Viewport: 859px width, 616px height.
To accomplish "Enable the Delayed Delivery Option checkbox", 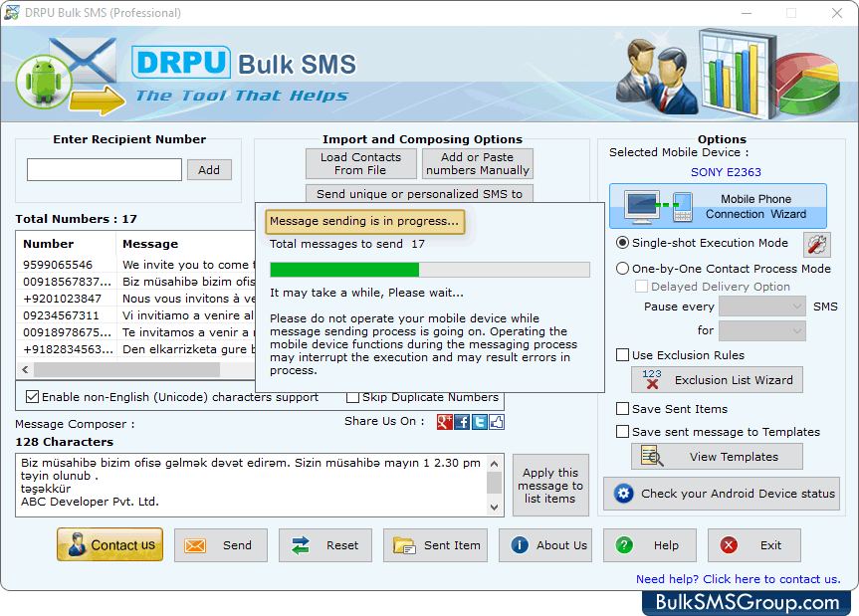I will [640, 286].
